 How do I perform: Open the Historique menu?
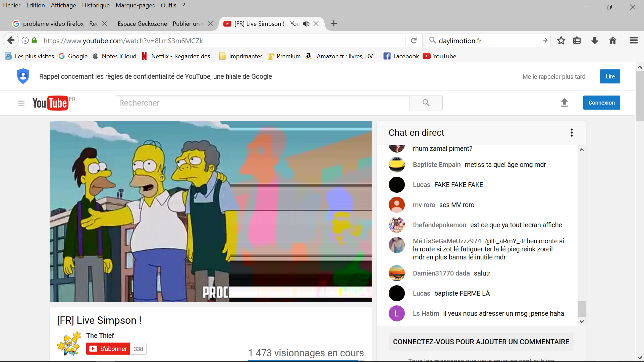click(x=96, y=5)
